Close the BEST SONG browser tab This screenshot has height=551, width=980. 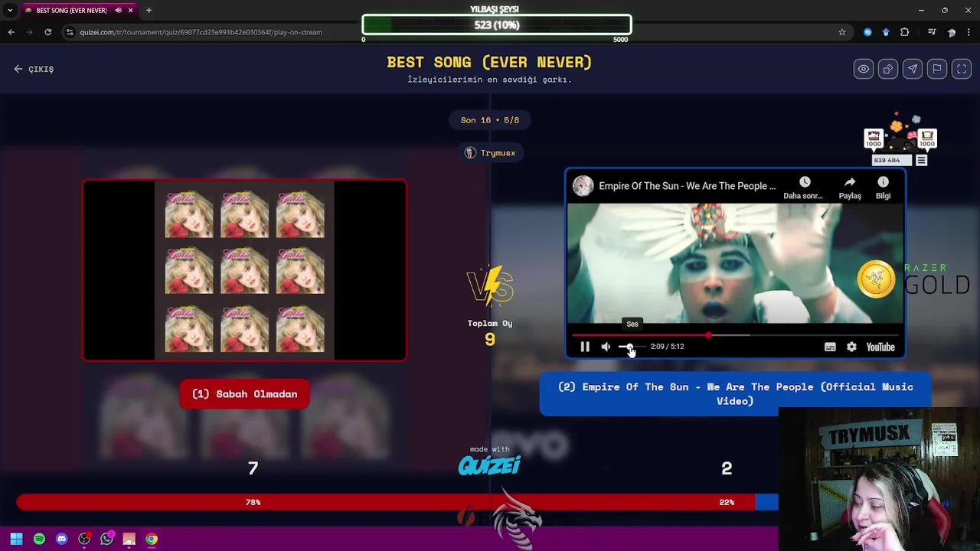click(x=130, y=10)
